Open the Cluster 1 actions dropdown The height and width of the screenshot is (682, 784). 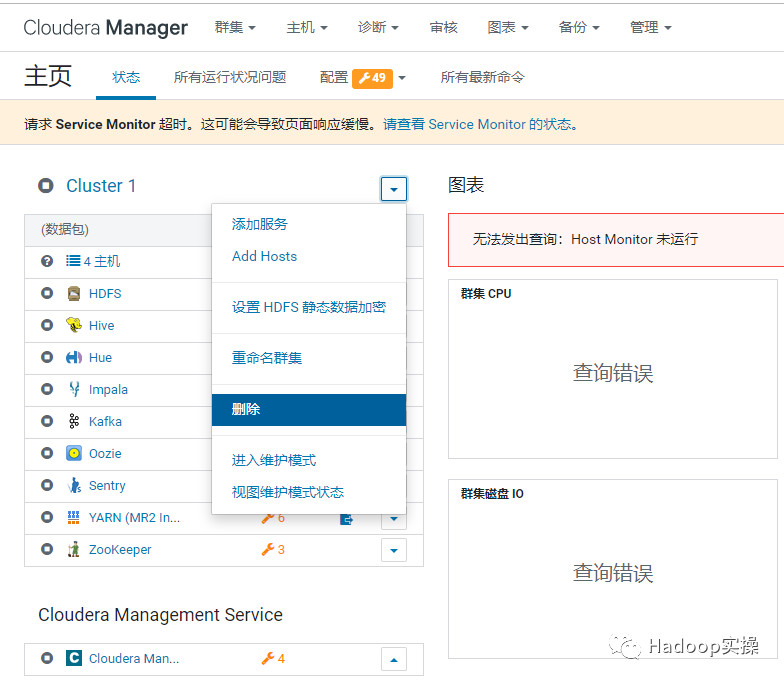coord(394,189)
